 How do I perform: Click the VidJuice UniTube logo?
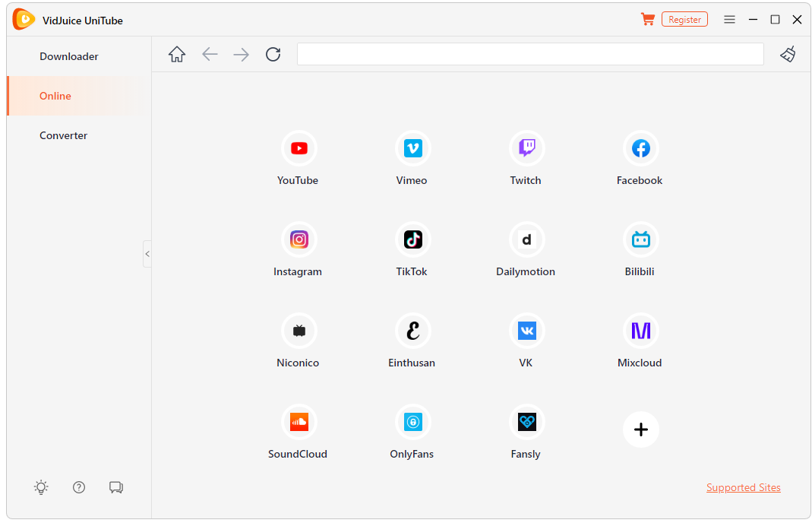point(24,19)
